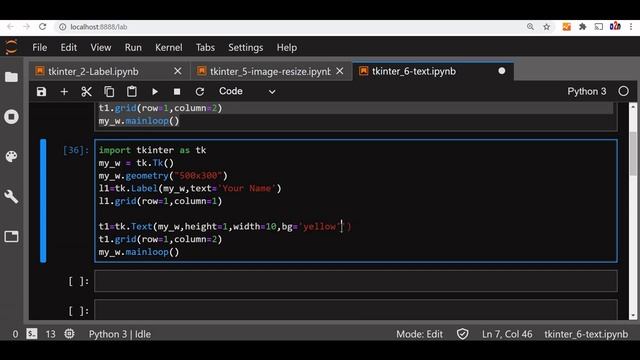Click the l1.grid(row=1,column=1) line
Viewport: 640px width, 360px height.
tap(160, 201)
